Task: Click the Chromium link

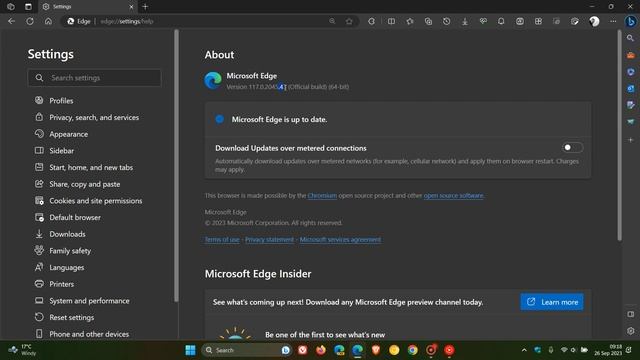Action: point(322,196)
